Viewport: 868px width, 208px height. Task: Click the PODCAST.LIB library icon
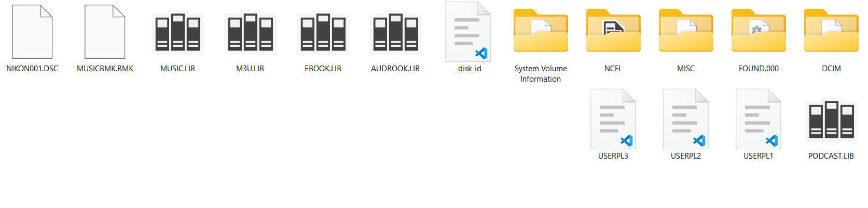[831, 121]
